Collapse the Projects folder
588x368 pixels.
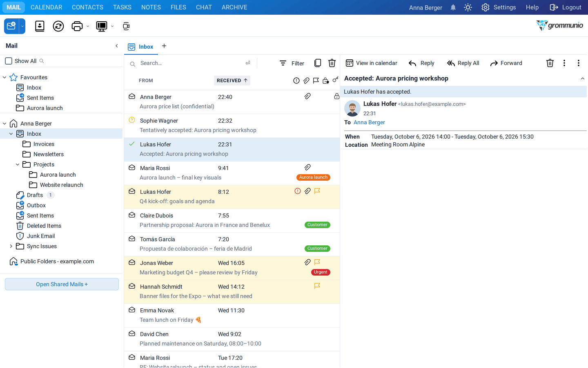pos(18,164)
